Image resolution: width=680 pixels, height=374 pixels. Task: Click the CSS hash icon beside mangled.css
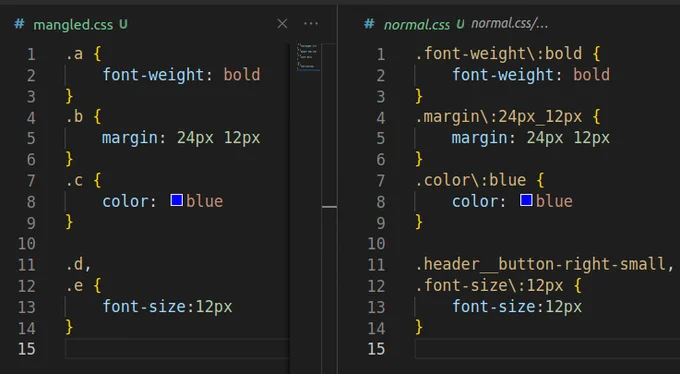pyautogui.click(x=19, y=24)
